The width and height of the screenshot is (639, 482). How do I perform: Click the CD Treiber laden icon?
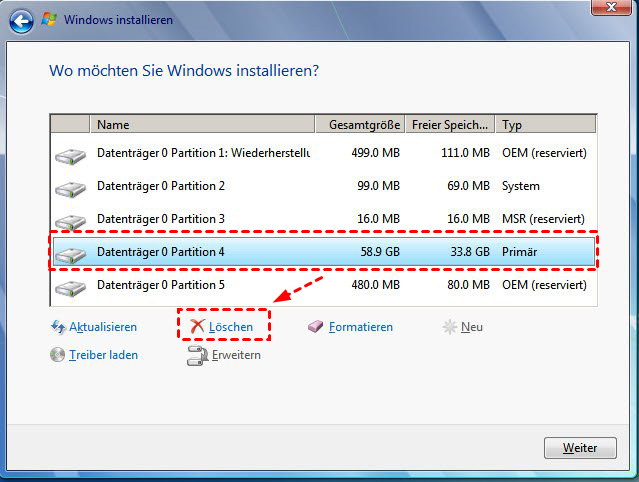(57, 354)
